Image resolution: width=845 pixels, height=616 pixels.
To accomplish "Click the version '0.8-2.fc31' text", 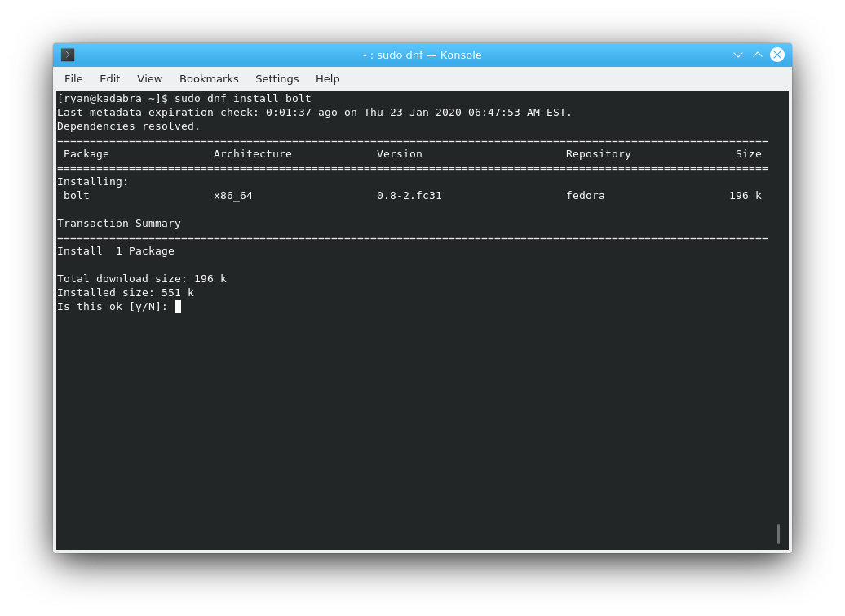I will coord(409,196).
